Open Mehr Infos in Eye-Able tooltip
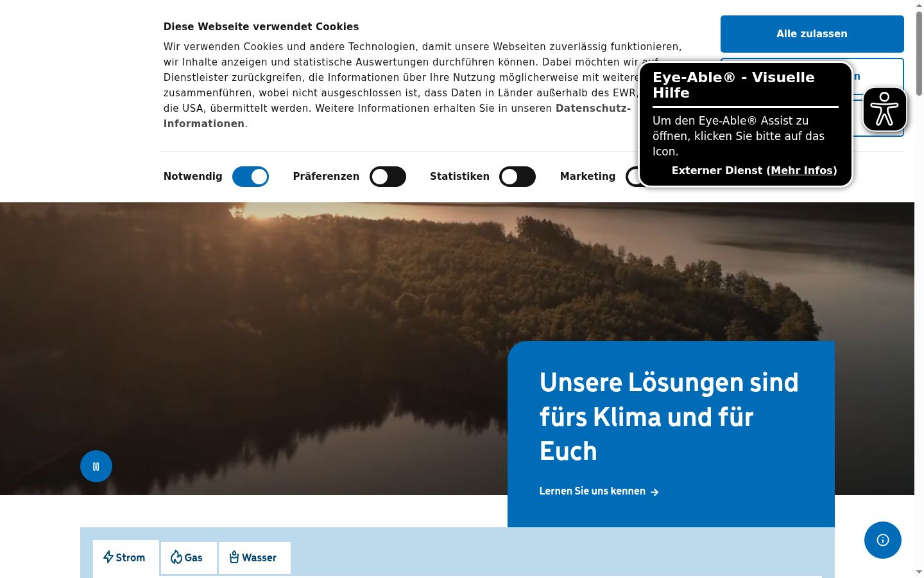The image size is (924, 578). point(802,170)
